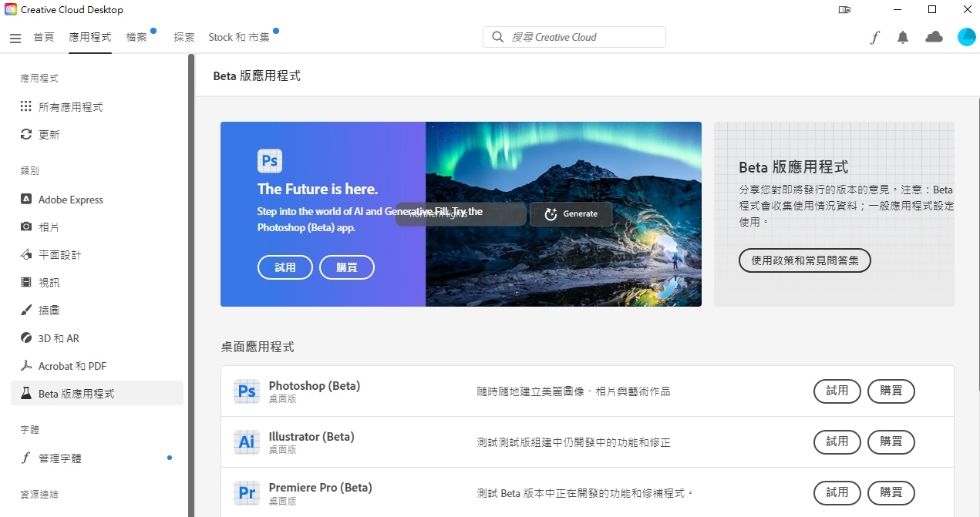The height and width of the screenshot is (517, 980).
Task: Click the Premiere Pro (Beta) app icon
Action: click(247, 493)
